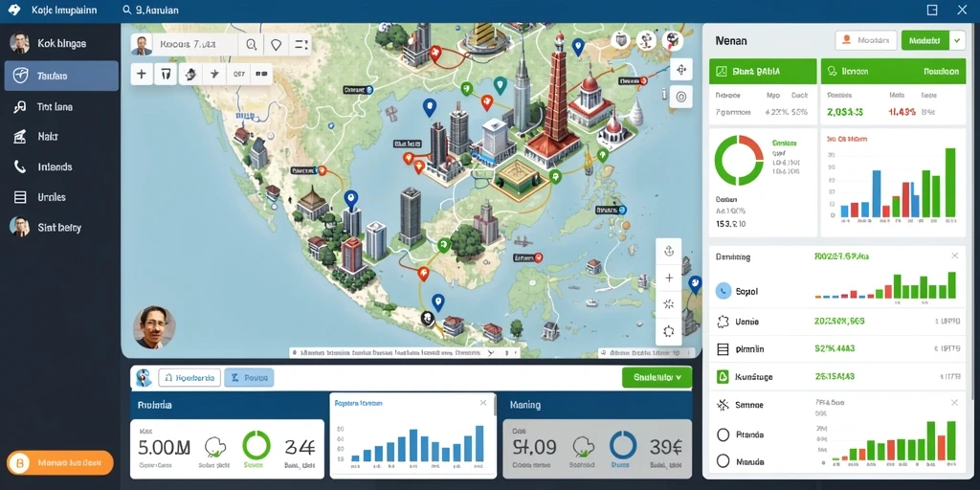Open the green Snuletulor dropdown

coord(657,377)
